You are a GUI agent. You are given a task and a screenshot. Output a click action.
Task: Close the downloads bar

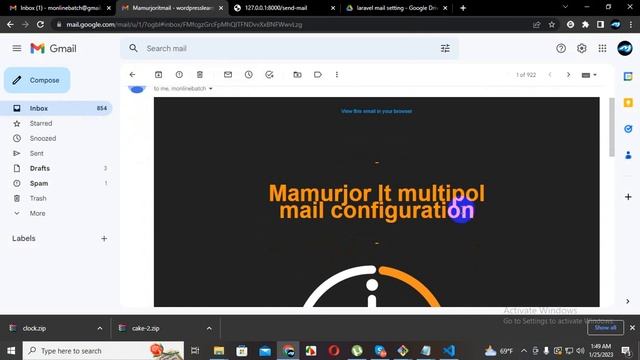(632, 328)
